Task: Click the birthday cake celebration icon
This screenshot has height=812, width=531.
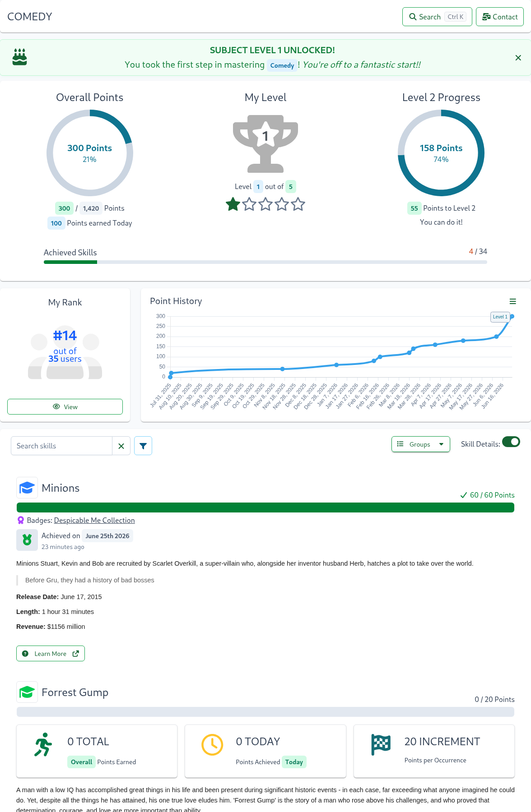Action: click(x=19, y=57)
